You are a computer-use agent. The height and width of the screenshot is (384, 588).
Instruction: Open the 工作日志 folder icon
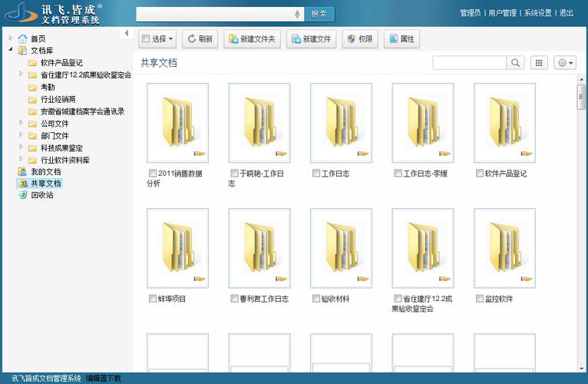[342, 123]
